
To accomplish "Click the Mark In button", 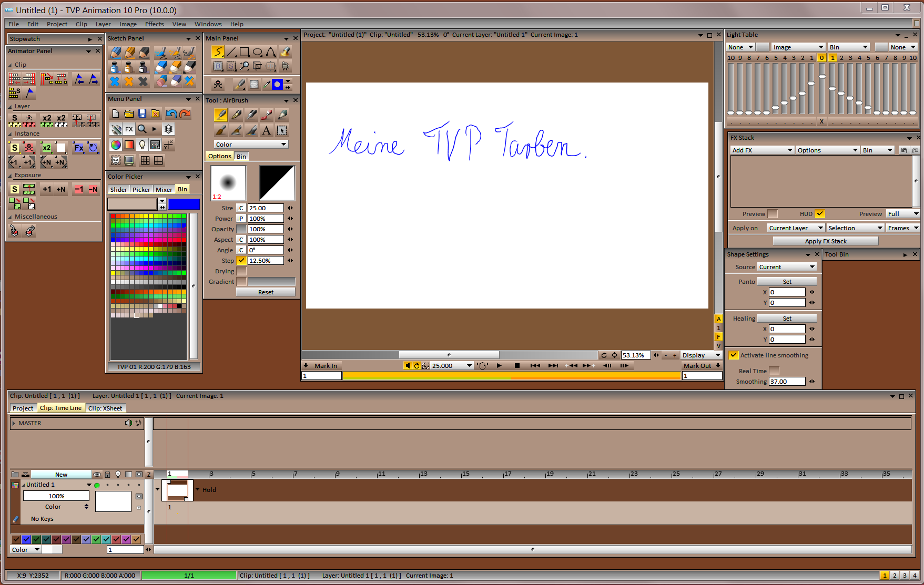I will pyautogui.click(x=322, y=365).
